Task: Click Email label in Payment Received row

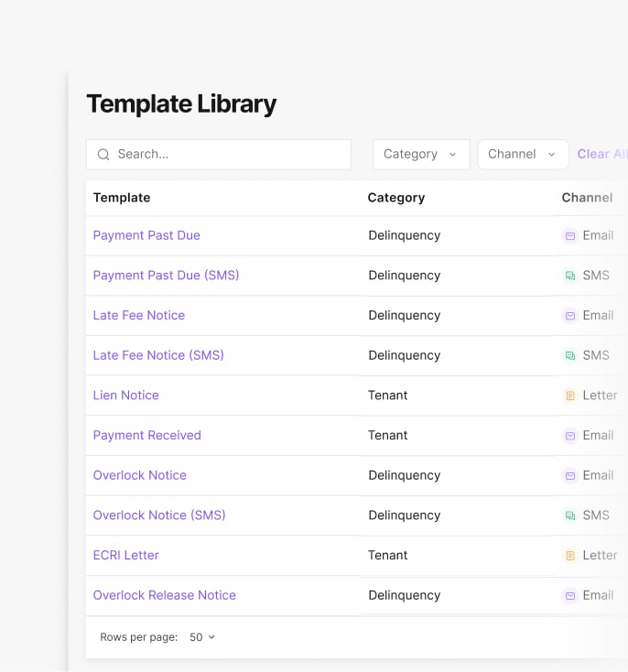Action: [598, 435]
